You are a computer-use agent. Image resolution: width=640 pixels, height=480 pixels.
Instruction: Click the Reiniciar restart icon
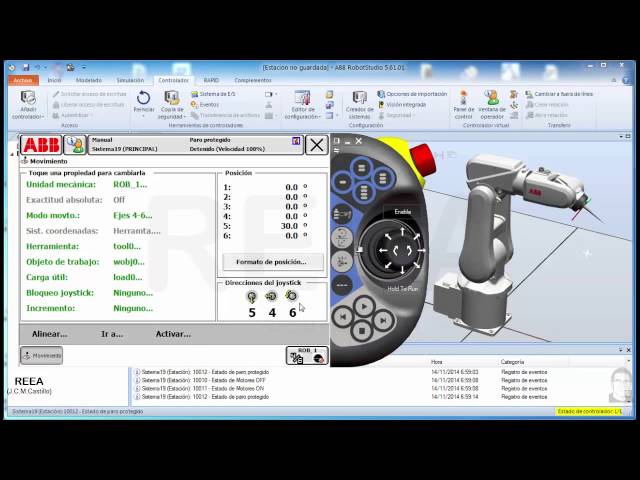[143, 98]
